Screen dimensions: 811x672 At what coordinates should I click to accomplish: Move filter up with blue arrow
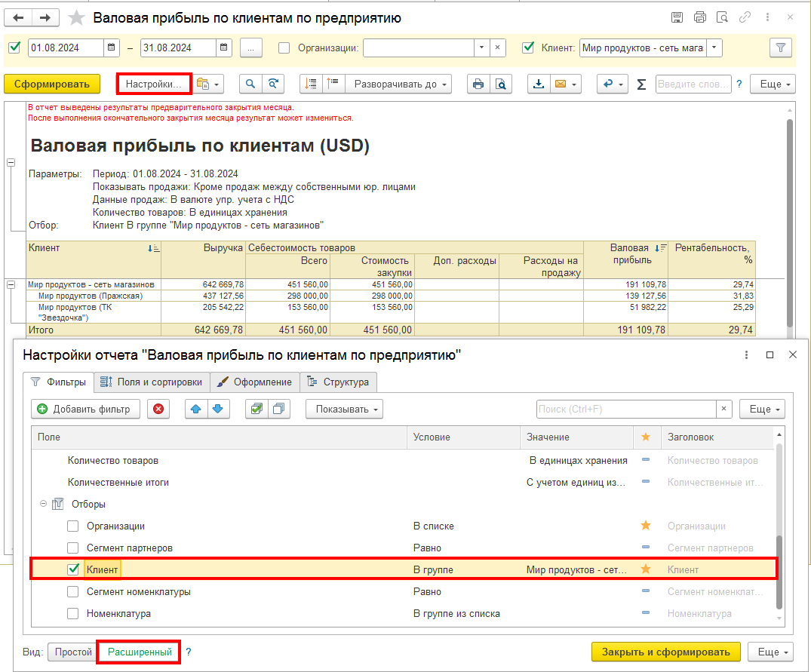pos(195,409)
